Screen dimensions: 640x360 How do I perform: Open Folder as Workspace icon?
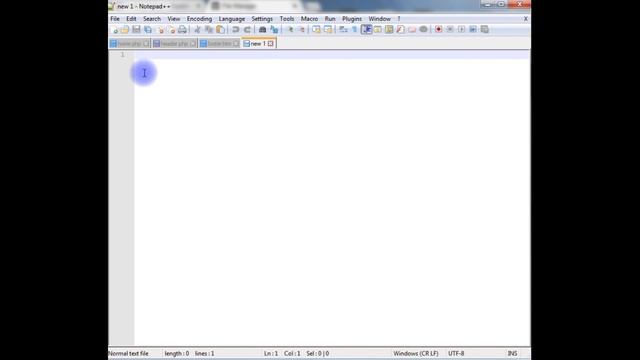(x=412, y=29)
